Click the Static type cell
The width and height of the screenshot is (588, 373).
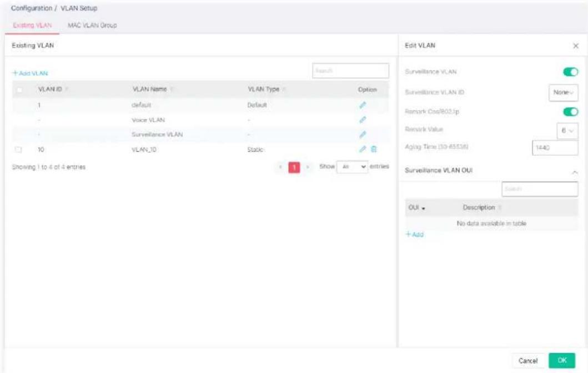(x=255, y=150)
